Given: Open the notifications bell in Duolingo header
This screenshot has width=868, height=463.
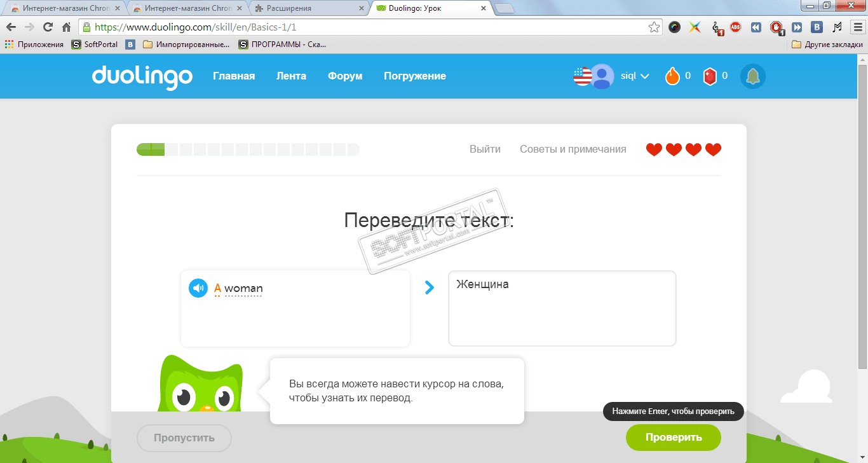Looking at the screenshot, I should coord(753,76).
